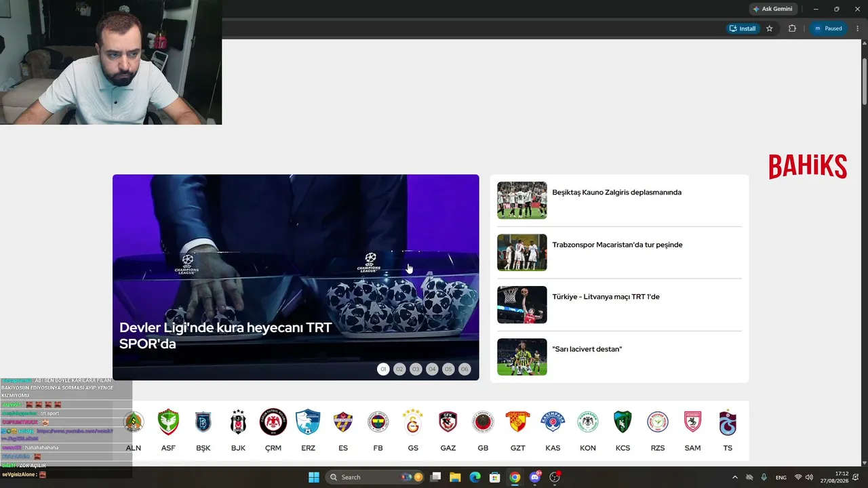Open the Beşiktaş (BJK) team crest
868x488 pixels.
pyautogui.click(x=238, y=422)
